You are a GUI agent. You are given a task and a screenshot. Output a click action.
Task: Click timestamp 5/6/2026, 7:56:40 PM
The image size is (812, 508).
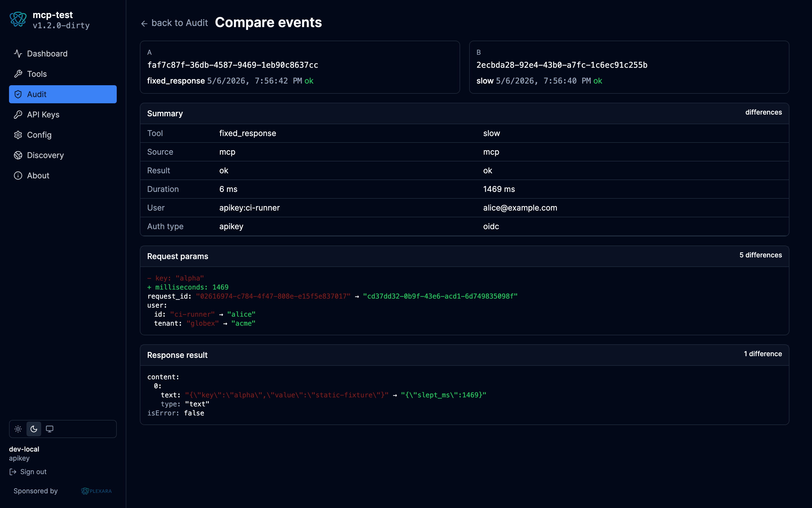(x=544, y=81)
